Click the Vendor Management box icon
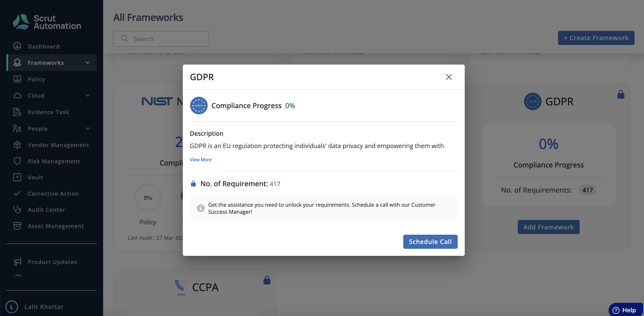 pos(17,145)
